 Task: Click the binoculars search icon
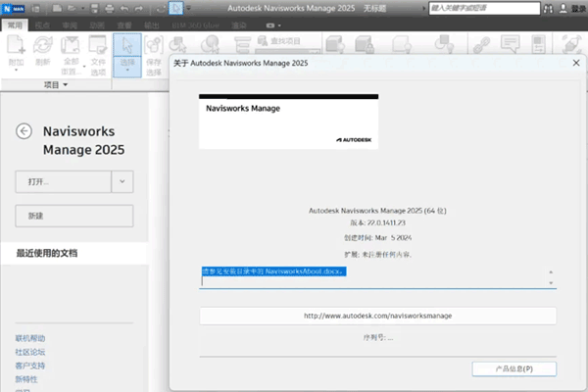tap(548, 8)
